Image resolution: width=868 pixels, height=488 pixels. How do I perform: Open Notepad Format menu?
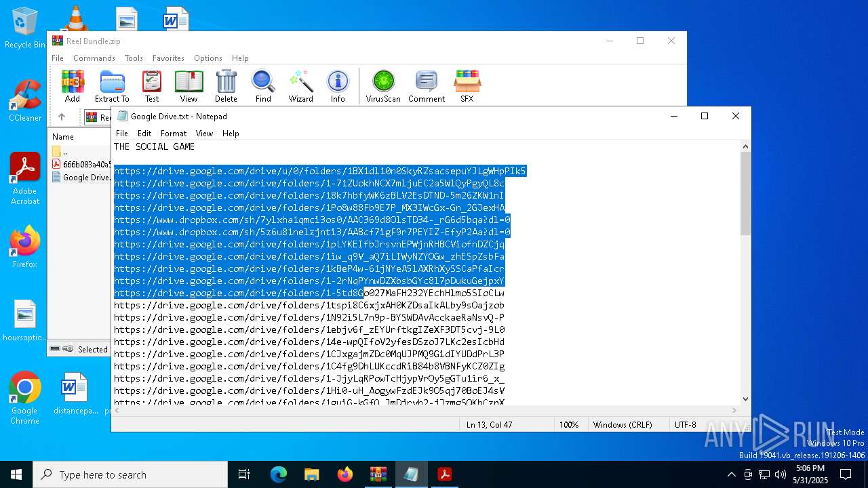click(174, 134)
